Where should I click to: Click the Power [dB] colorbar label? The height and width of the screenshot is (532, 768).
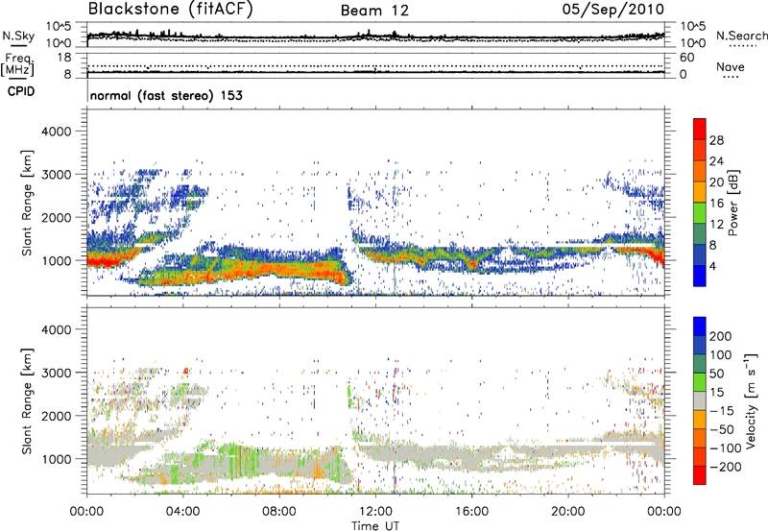tap(733, 203)
